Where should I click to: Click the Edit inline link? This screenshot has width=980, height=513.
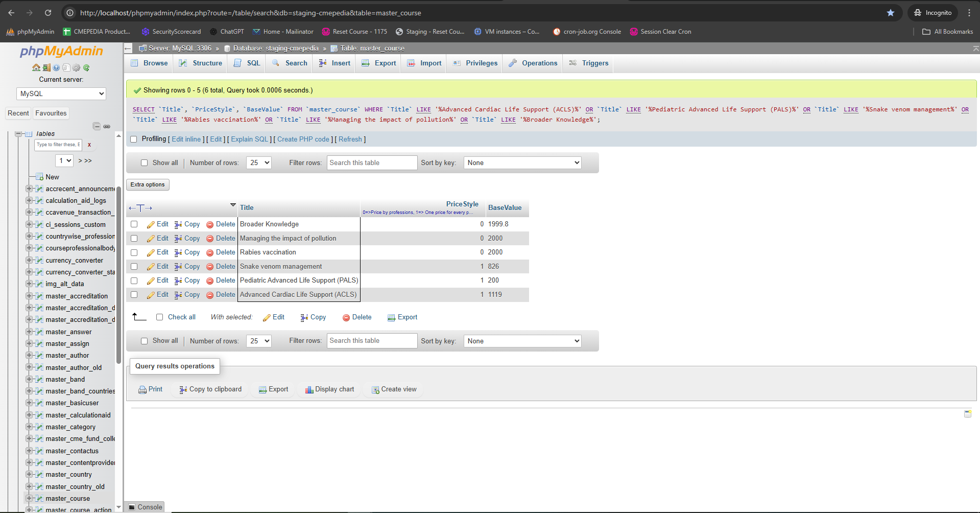(x=186, y=139)
